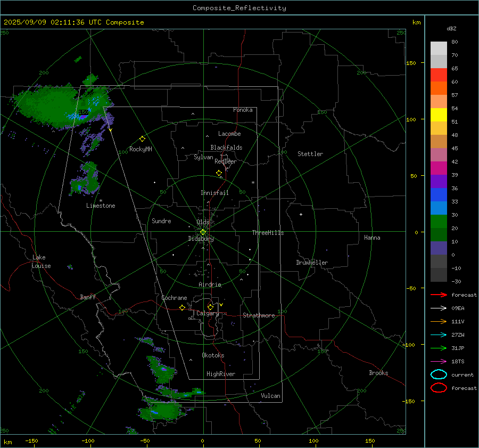The width and height of the screenshot is (479, 448).
Task: Click the 'Lacombe' map label
Action: [229, 134]
